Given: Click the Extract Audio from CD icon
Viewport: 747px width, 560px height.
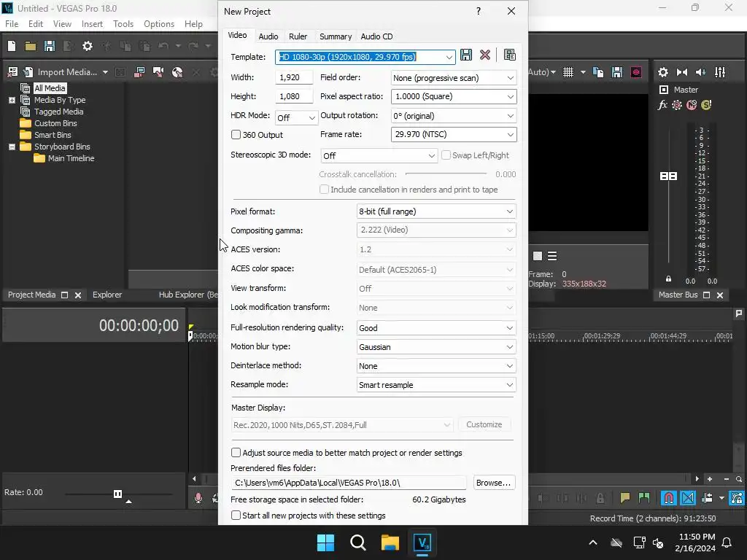Looking at the screenshot, I should point(177,72).
